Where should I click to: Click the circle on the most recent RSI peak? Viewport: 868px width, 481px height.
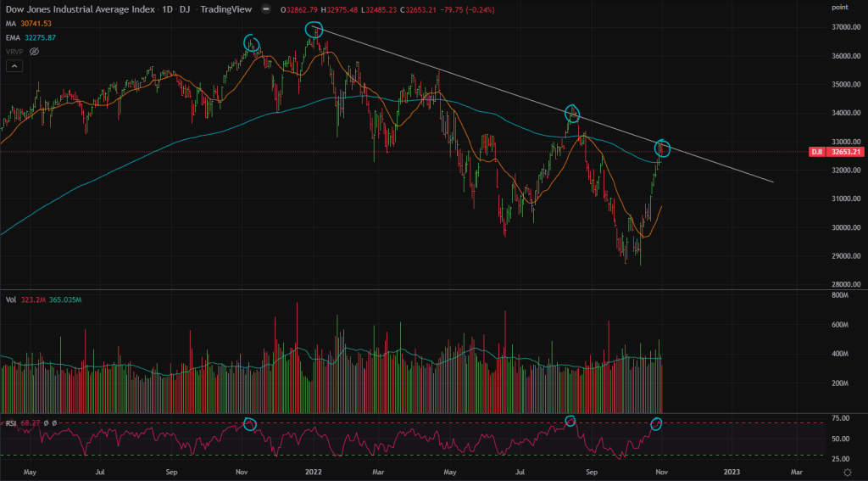coord(656,422)
